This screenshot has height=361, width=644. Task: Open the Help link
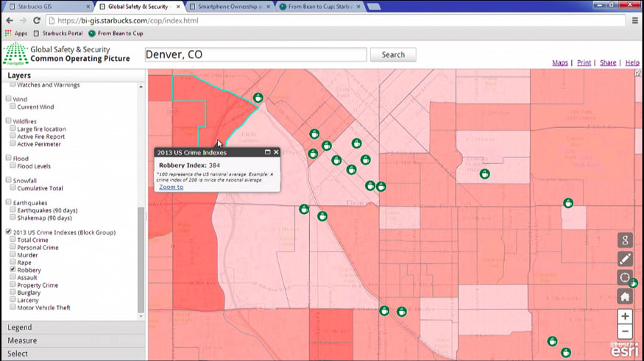click(x=632, y=62)
